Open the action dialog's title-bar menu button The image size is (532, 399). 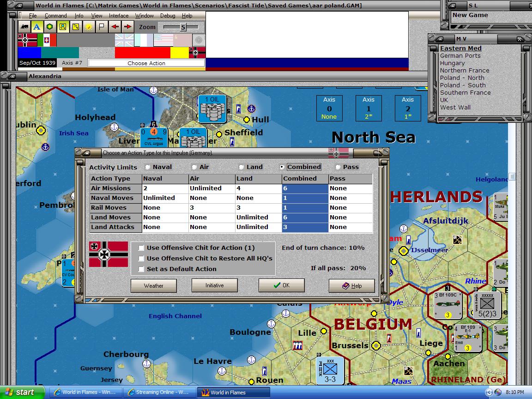pyautogui.click(x=88, y=153)
